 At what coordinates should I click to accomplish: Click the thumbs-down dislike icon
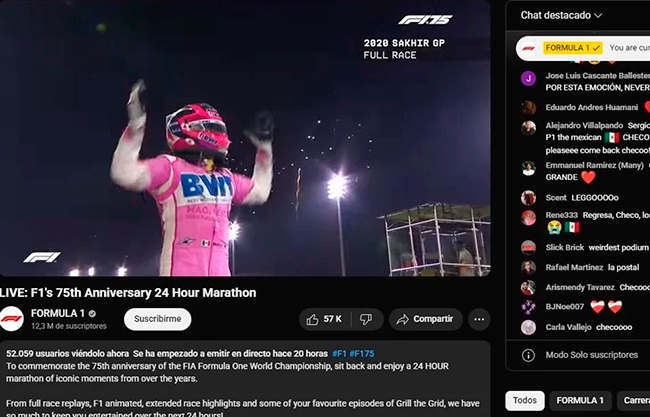click(366, 319)
